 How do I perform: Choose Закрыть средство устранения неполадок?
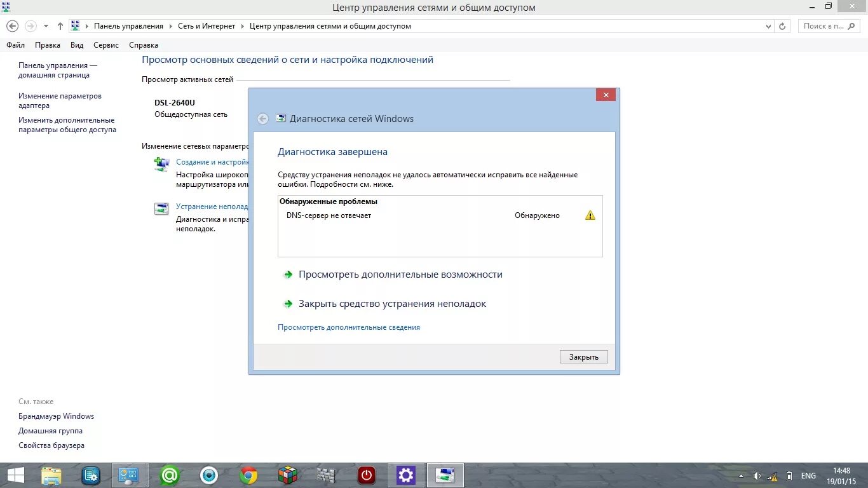coord(392,304)
